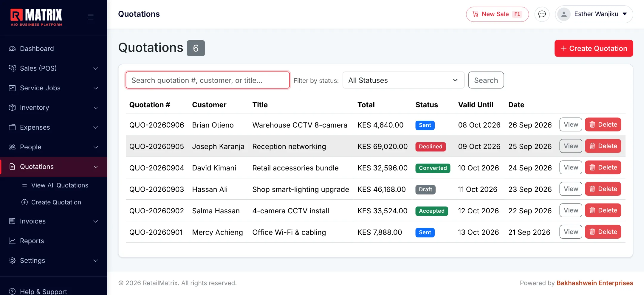The width and height of the screenshot is (644, 295).
Task: Follow the Bakhashwein Enterprises link
Action: (595, 283)
